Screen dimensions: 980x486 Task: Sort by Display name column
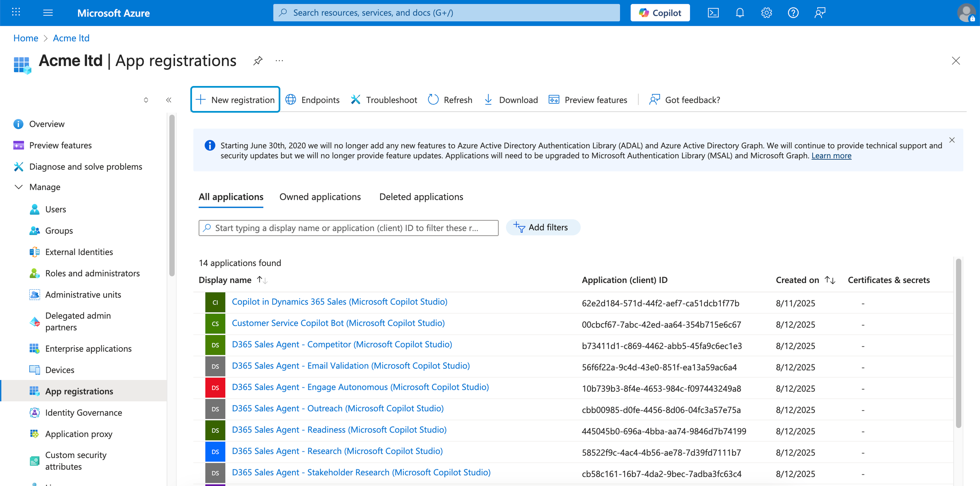[x=233, y=280]
